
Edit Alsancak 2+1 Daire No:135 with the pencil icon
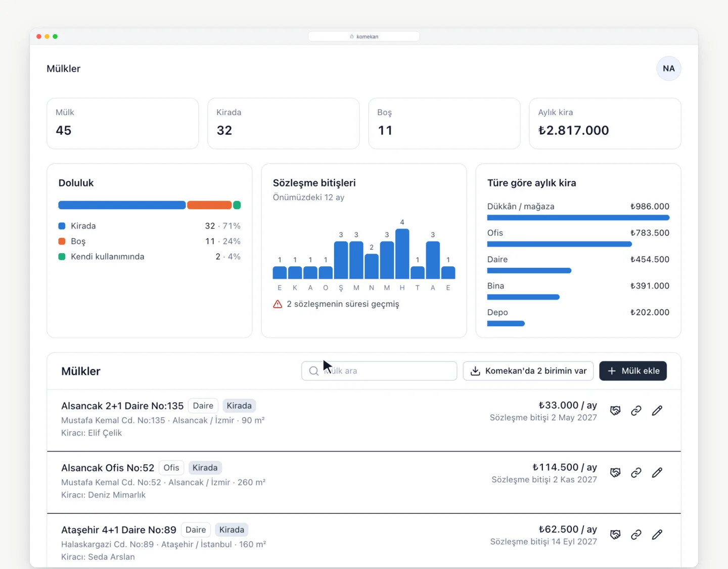click(x=657, y=410)
